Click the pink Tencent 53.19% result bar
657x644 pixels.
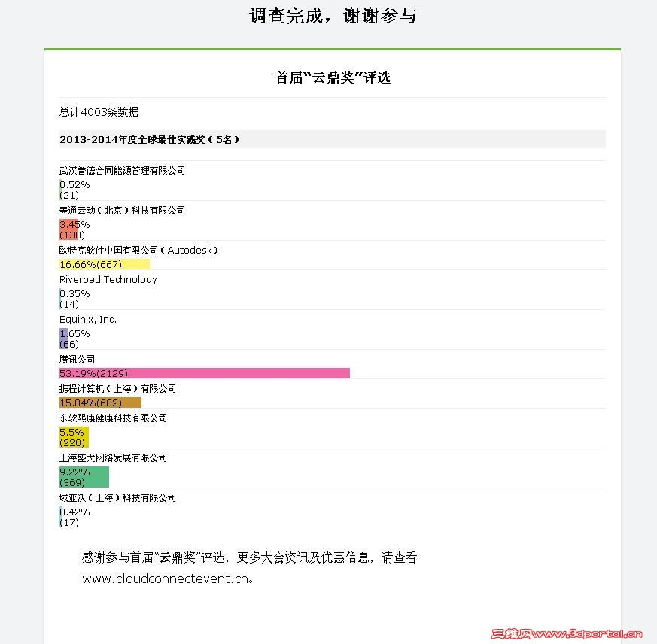(205, 373)
